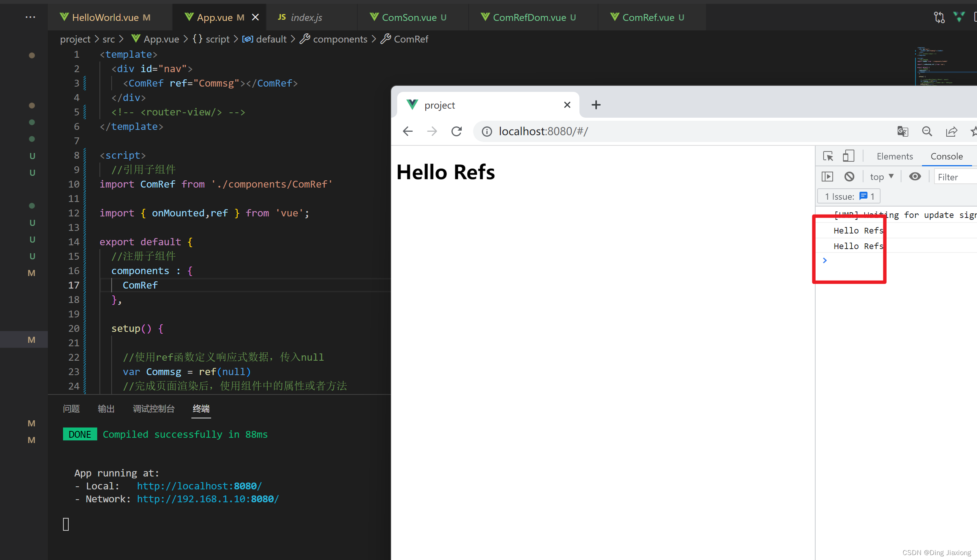The width and height of the screenshot is (977, 560).
Task: Open the editor overflow ellipsis menu
Action: click(30, 17)
